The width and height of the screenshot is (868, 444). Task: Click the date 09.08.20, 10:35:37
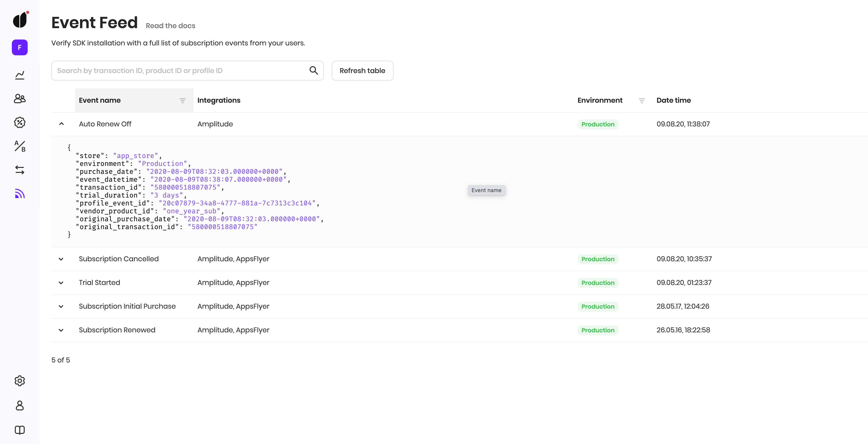click(x=684, y=259)
